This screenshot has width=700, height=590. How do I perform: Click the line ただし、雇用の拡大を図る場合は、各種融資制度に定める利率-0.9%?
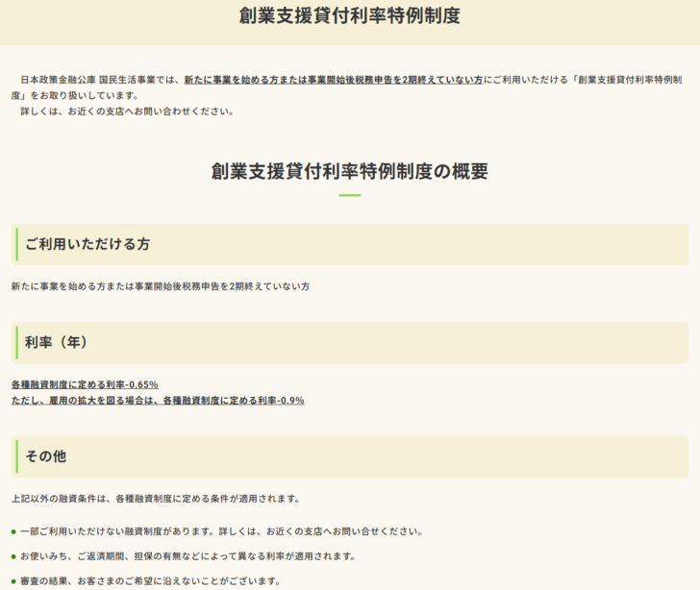click(158, 401)
